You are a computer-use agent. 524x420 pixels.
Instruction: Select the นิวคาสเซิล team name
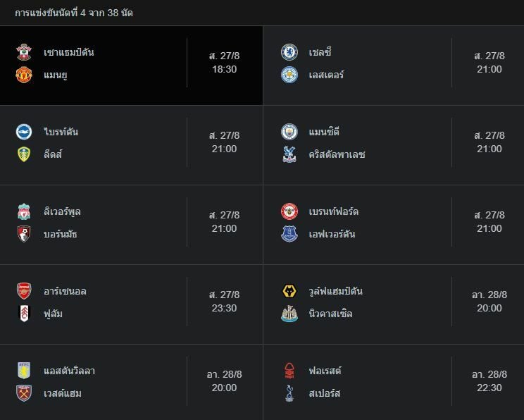click(x=330, y=314)
